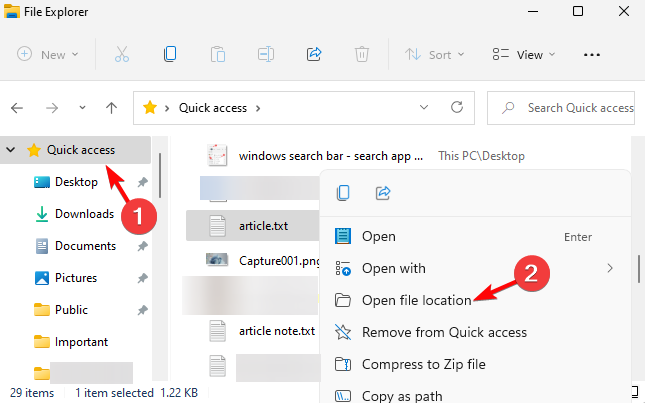The height and width of the screenshot is (403, 645).
Task: Click the Capture001.png thumbnail image
Action: [217, 259]
